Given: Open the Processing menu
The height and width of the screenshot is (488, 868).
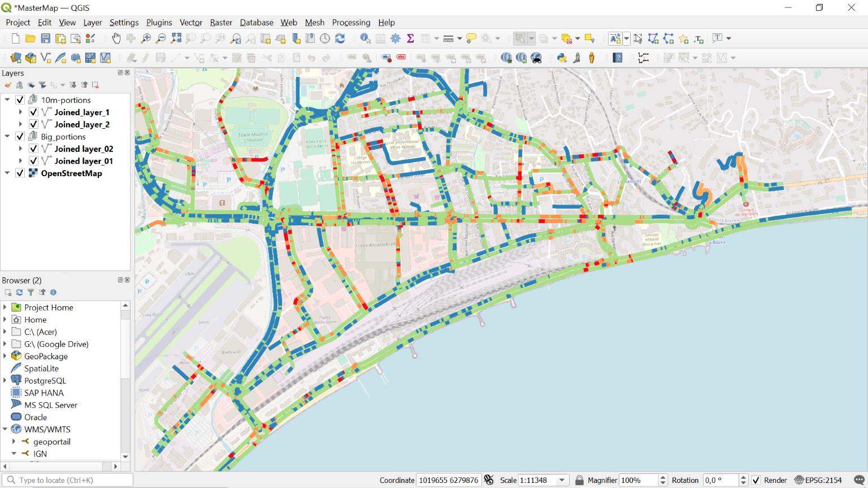Looking at the screenshot, I should [x=351, y=23].
